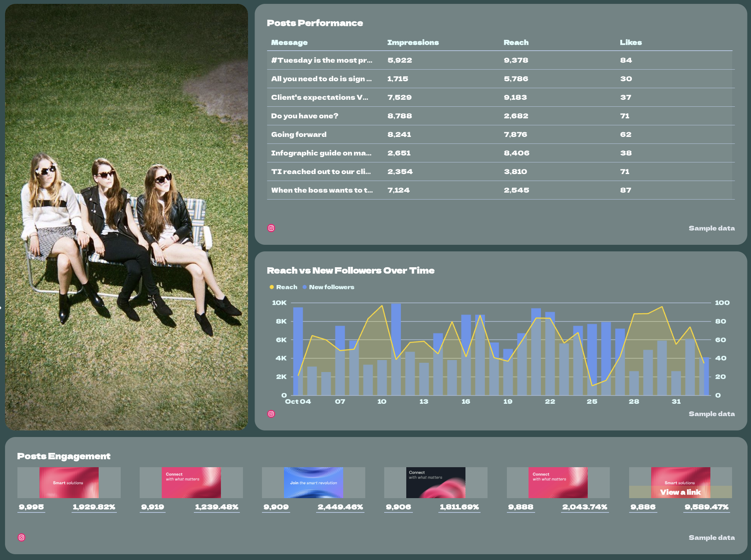Open the '9,995' engagement metric link
This screenshot has width=751, height=560.
click(x=31, y=507)
